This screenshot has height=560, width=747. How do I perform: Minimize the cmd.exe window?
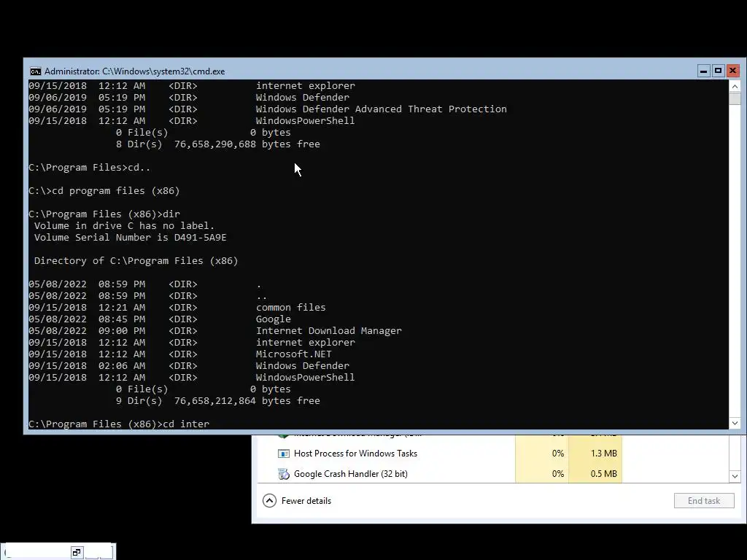click(x=704, y=71)
